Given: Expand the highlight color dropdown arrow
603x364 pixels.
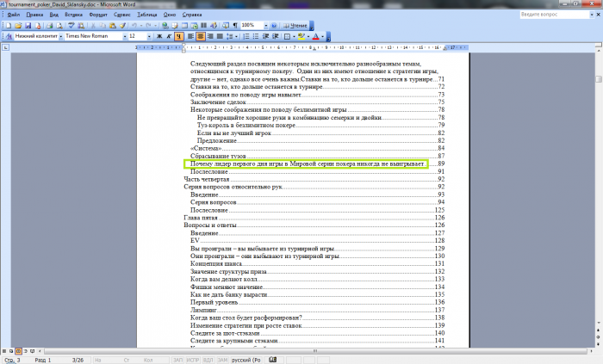Looking at the screenshot, I should [308, 36].
